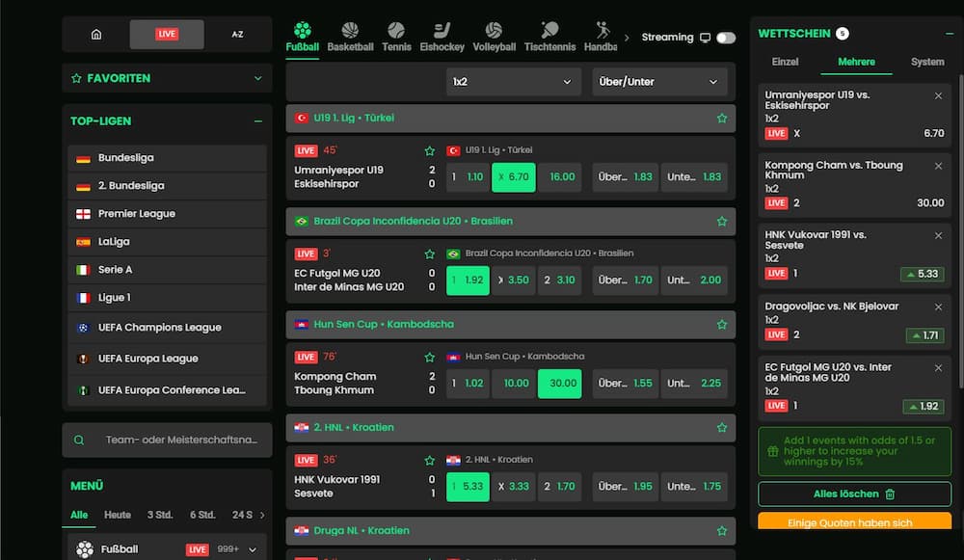Screen dimensions: 964x560
Task: Click the team search input field
Action: point(167,440)
